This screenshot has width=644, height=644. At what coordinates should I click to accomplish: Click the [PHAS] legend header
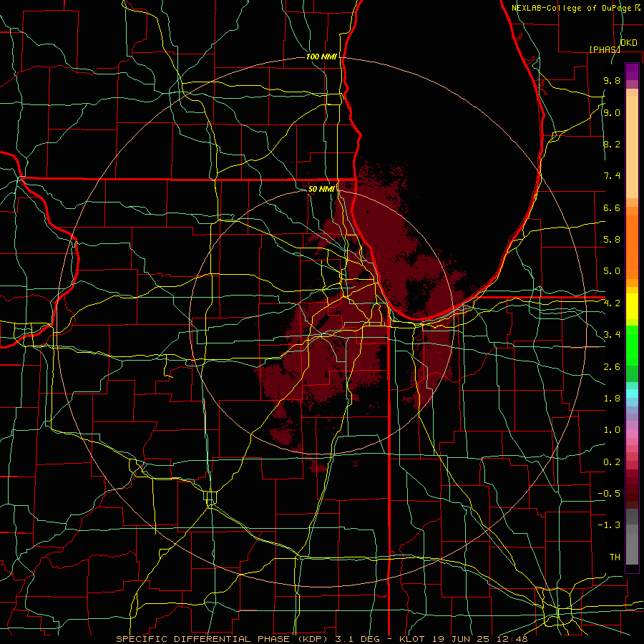[605, 49]
